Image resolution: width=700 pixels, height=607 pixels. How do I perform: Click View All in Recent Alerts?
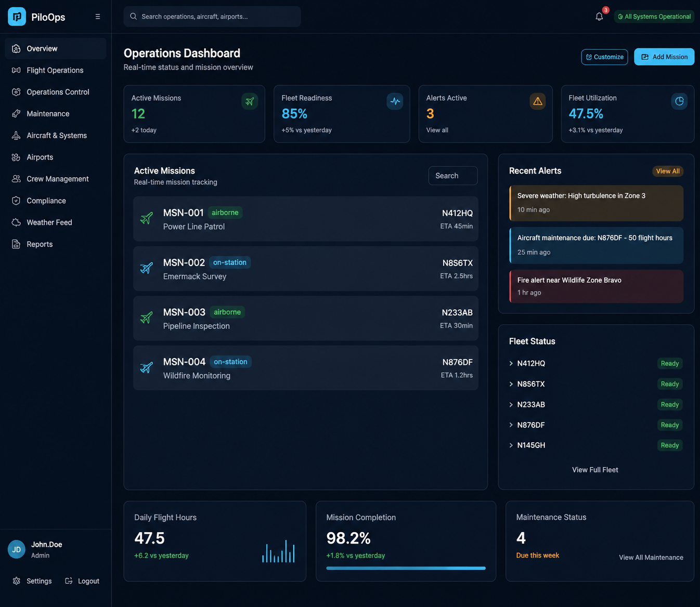(668, 171)
